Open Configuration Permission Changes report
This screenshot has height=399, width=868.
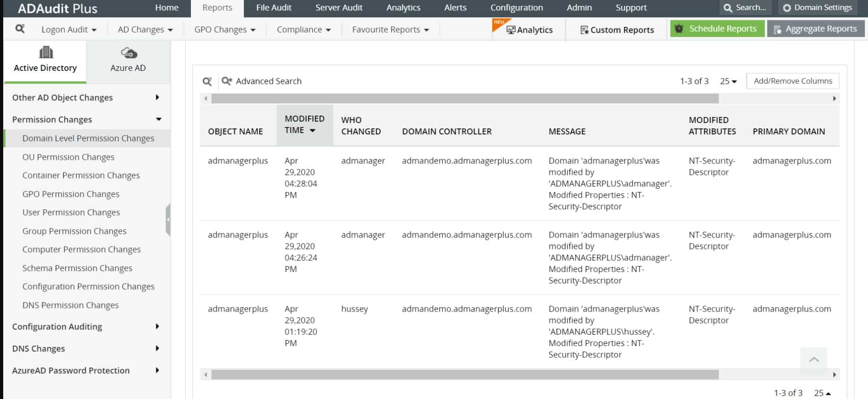(x=88, y=287)
